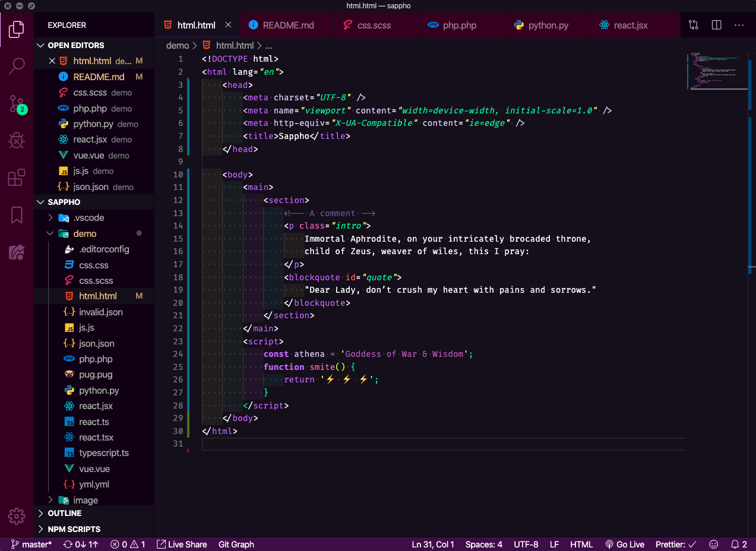Expand the Outline section

click(94, 513)
